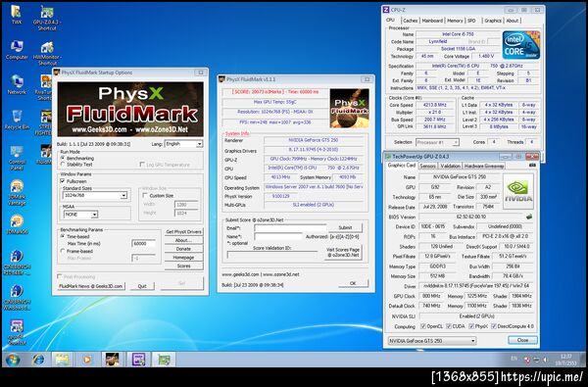
Task: Click the Intel Core i5 logo in CPU-Z
Action: coord(521,45)
